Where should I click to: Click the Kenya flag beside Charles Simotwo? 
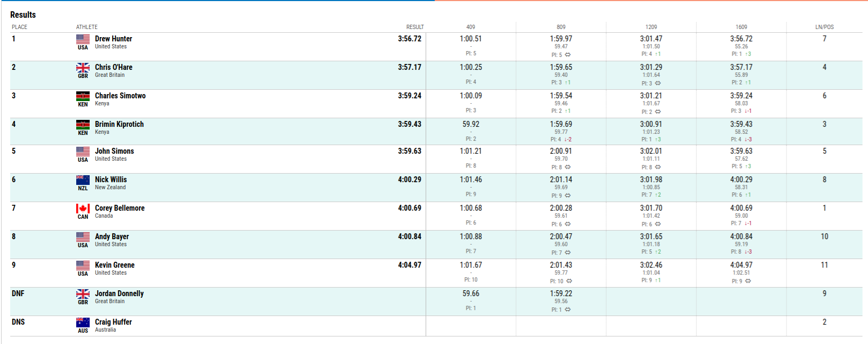(83, 96)
